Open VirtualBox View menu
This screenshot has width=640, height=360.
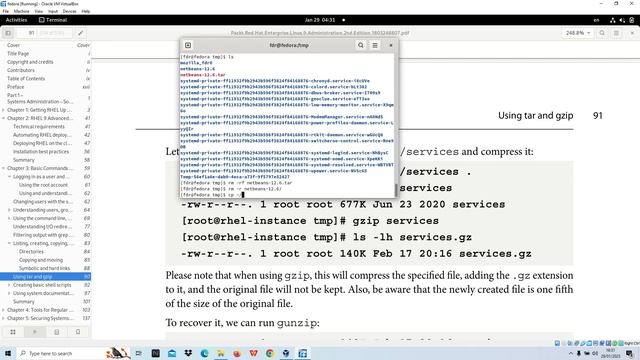(39, 11)
